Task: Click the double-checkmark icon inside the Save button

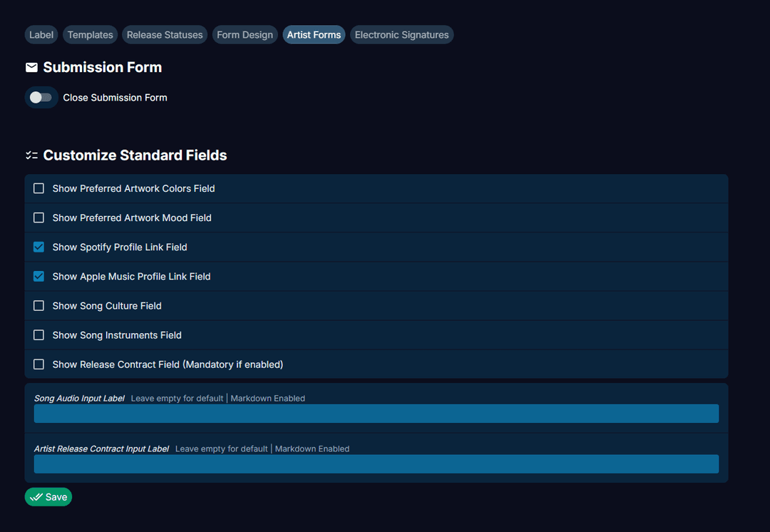Action: [x=36, y=496]
